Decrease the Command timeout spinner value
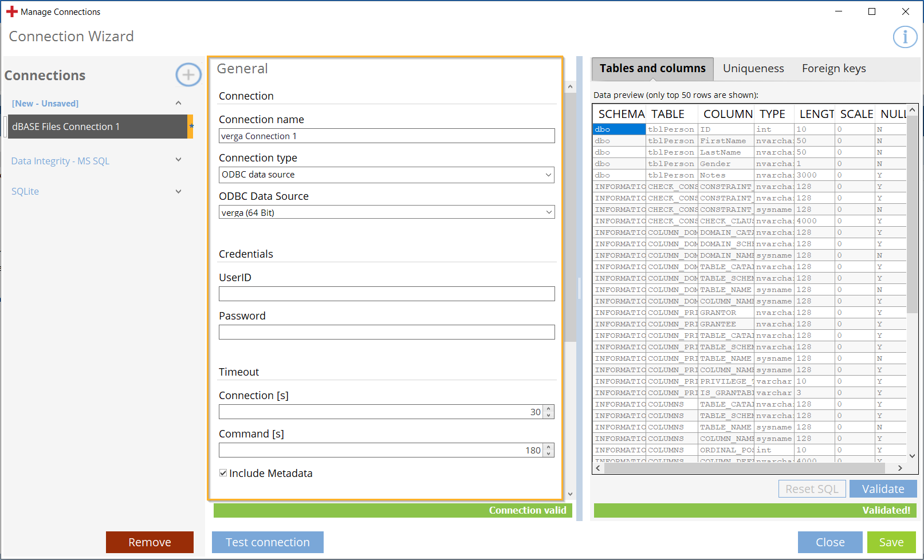The image size is (924, 560). tap(548, 453)
